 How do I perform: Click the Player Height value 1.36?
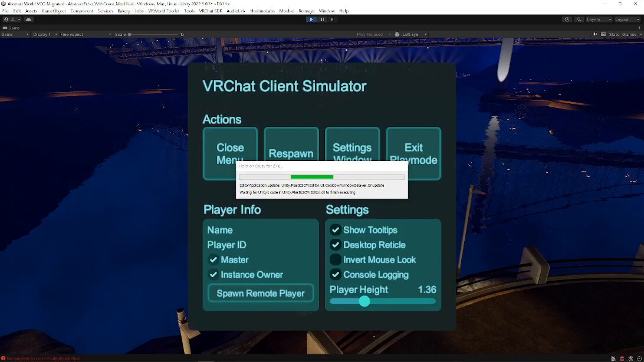(427, 289)
